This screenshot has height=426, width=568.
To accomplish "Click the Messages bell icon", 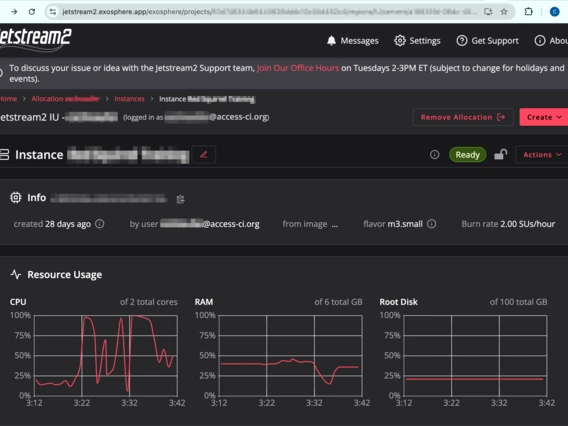I will [x=331, y=41].
